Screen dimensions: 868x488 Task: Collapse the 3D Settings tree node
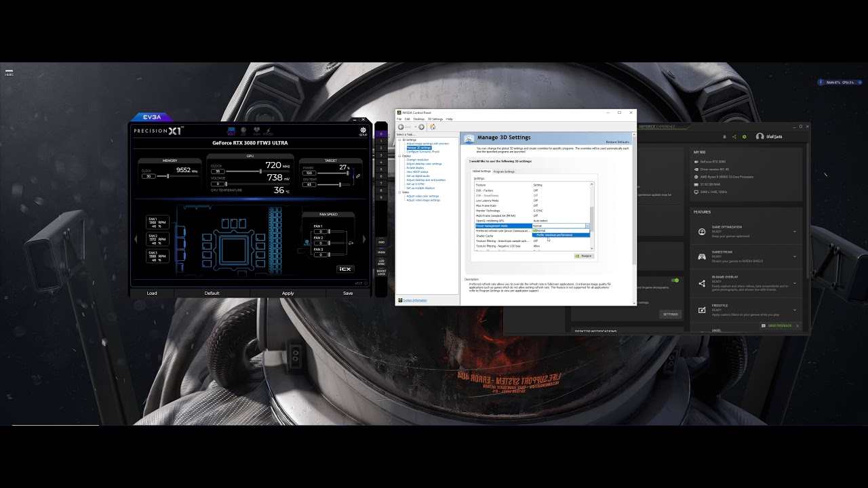pyautogui.click(x=399, y=140)
